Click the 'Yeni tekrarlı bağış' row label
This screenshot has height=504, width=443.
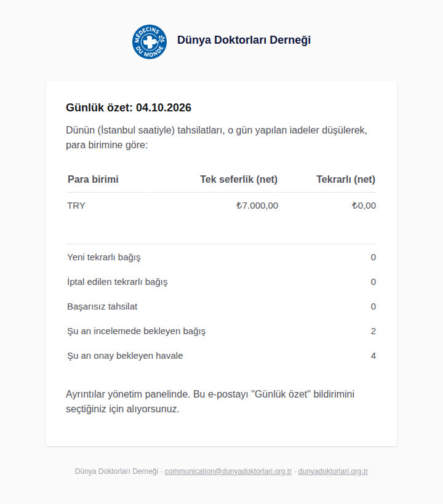(x=104, y=257)
